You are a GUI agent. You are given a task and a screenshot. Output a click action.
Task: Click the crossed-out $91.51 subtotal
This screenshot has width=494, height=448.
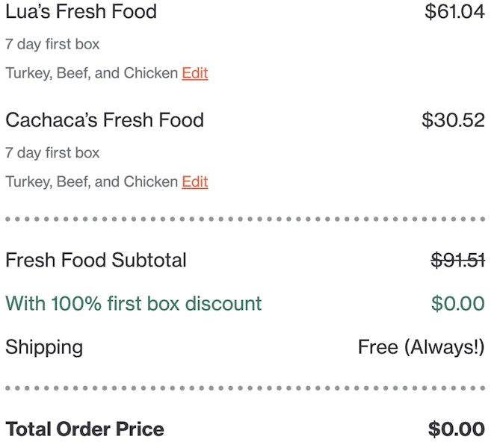[x=458, y=261]
